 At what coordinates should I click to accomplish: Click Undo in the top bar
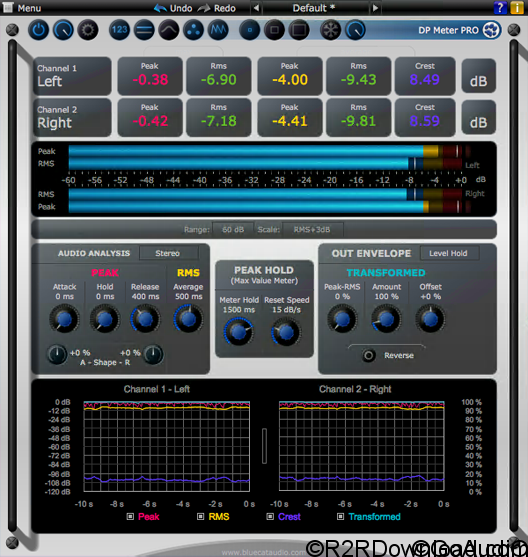174,8
